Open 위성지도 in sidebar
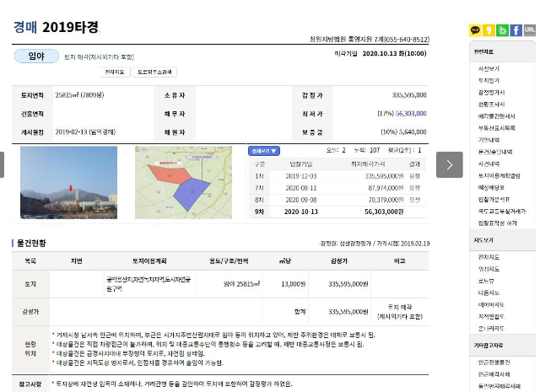 (x=489, y=269)
